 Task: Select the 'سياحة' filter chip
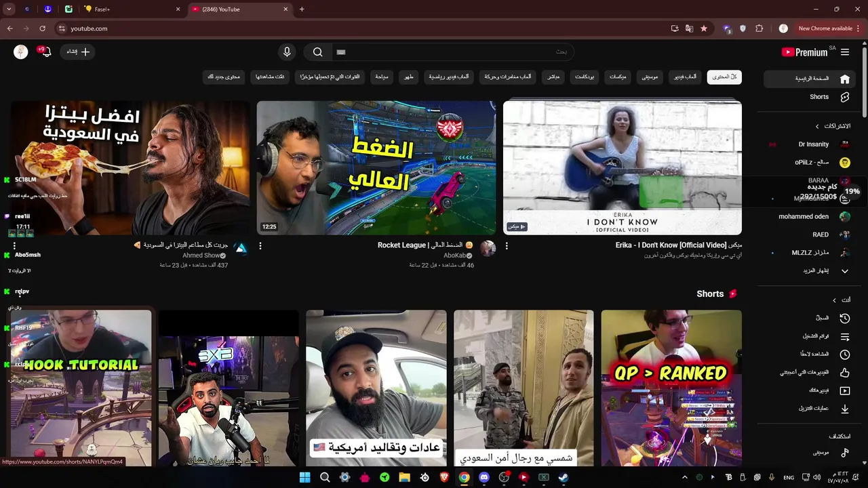(382, 77)
